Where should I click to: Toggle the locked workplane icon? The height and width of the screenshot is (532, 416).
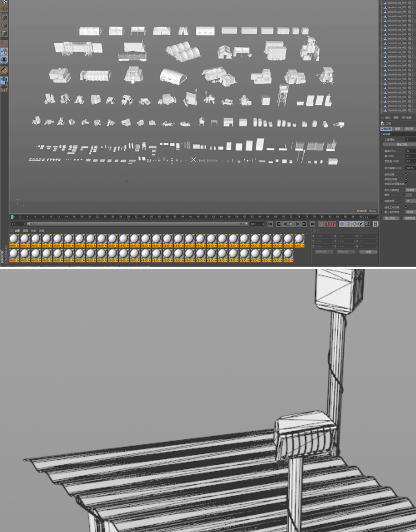(4, 80)
